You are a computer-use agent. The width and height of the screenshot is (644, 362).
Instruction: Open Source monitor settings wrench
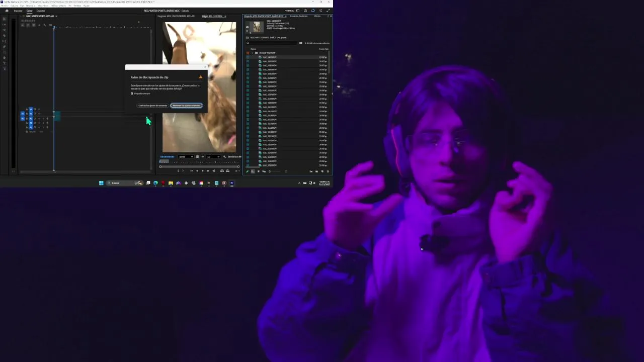[x=224, y=157]
